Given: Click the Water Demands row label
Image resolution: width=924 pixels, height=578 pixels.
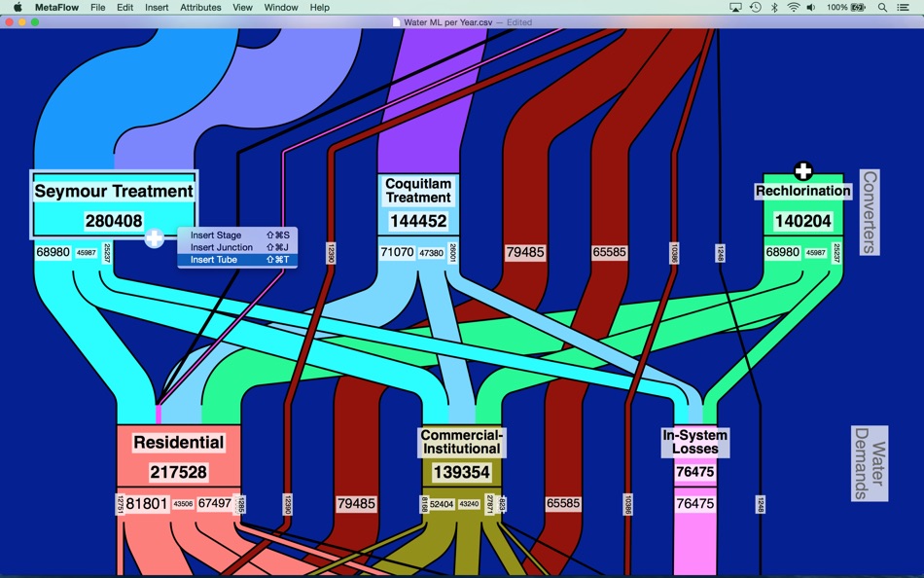Looking at the screenshot, I should tap(870, 463).
